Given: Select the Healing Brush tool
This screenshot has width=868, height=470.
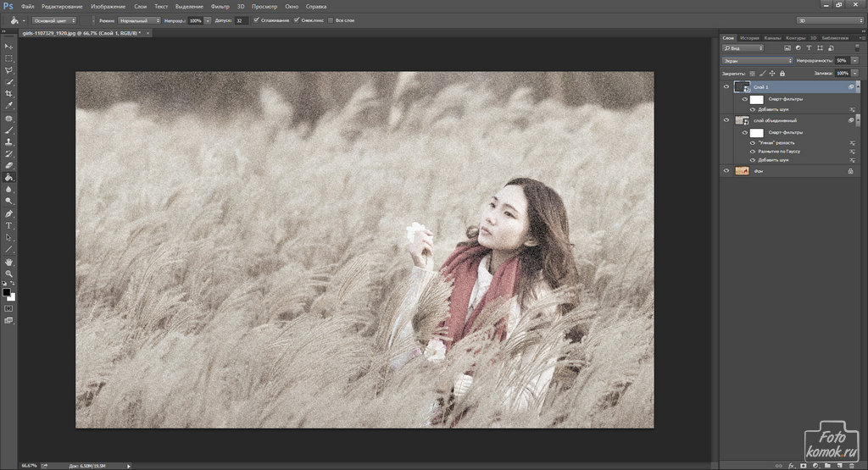Looking at the screenshot, I should pyautogui.click(x=8, y=119).
